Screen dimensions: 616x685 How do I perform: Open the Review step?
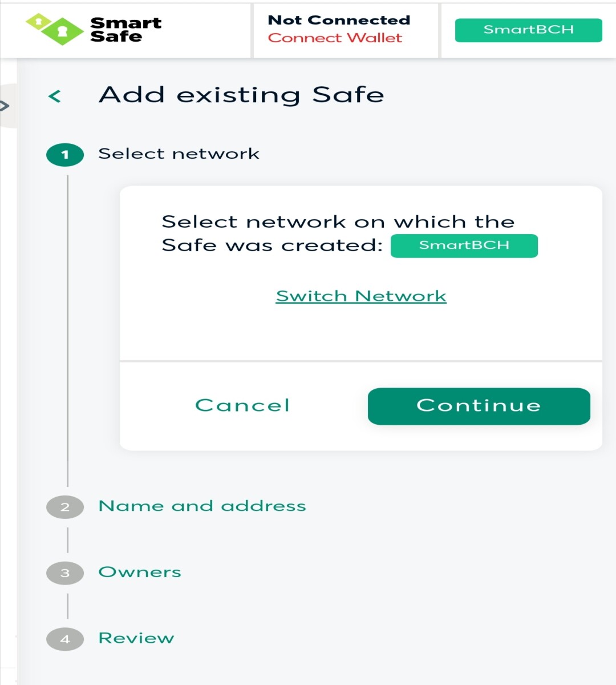pos(136,638)
